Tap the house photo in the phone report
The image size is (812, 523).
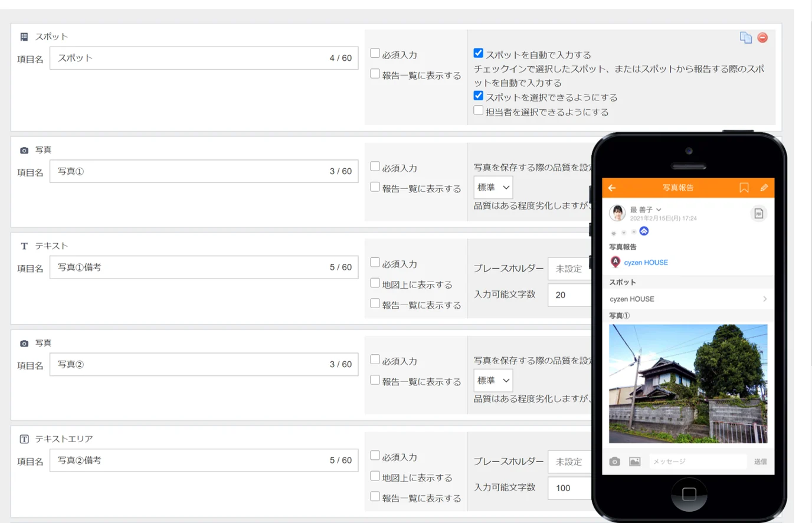pos(688,384)
